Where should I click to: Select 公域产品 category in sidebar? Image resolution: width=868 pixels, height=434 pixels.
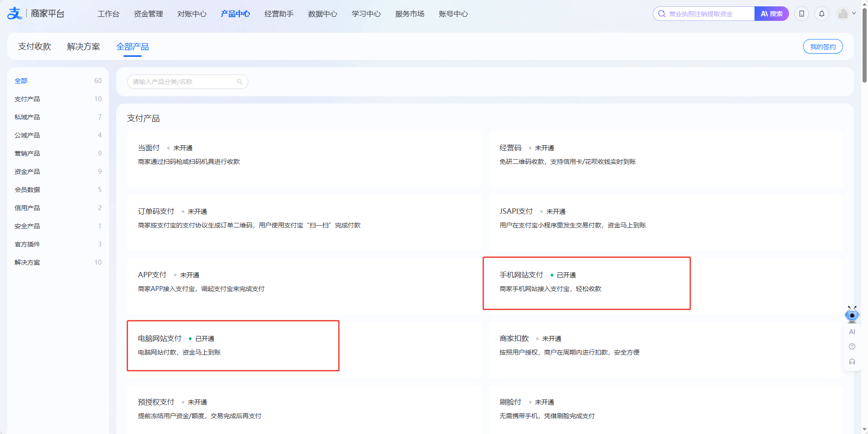tap(58, 135)
